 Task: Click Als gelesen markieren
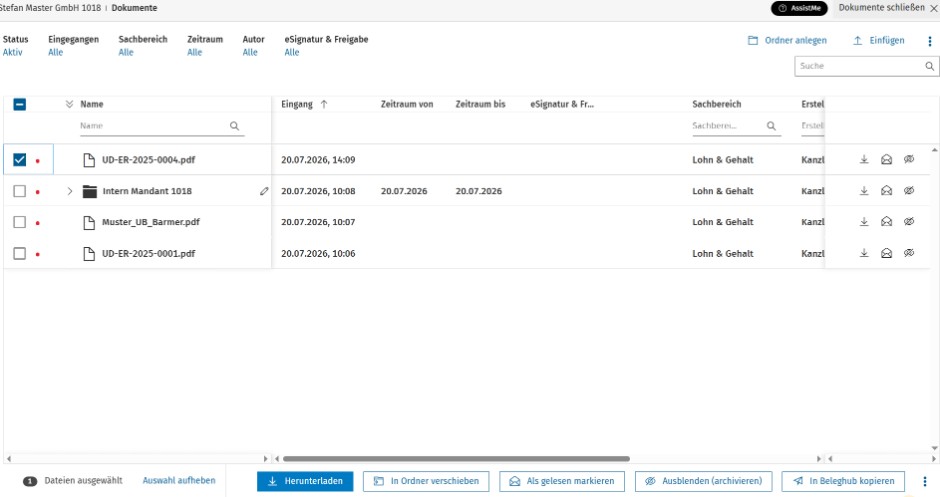point(562,481)
